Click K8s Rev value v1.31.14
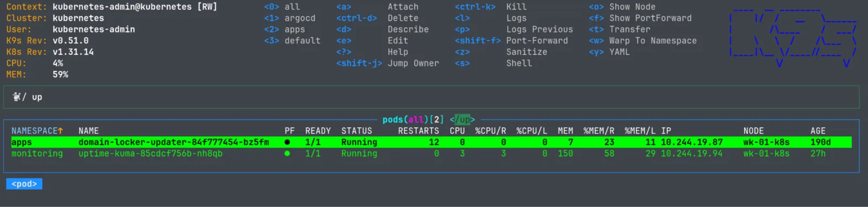This screenshot has height=207, width=868. pos(73,52)
